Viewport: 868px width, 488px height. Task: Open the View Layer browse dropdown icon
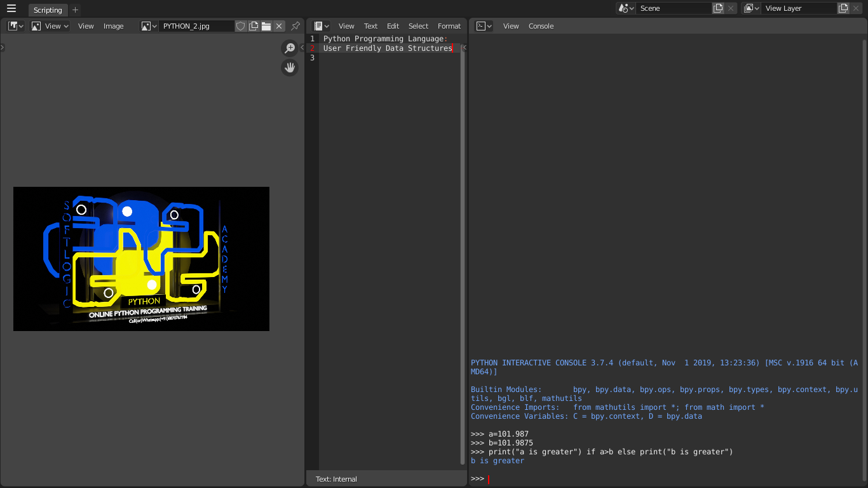(x=751, y=8)
